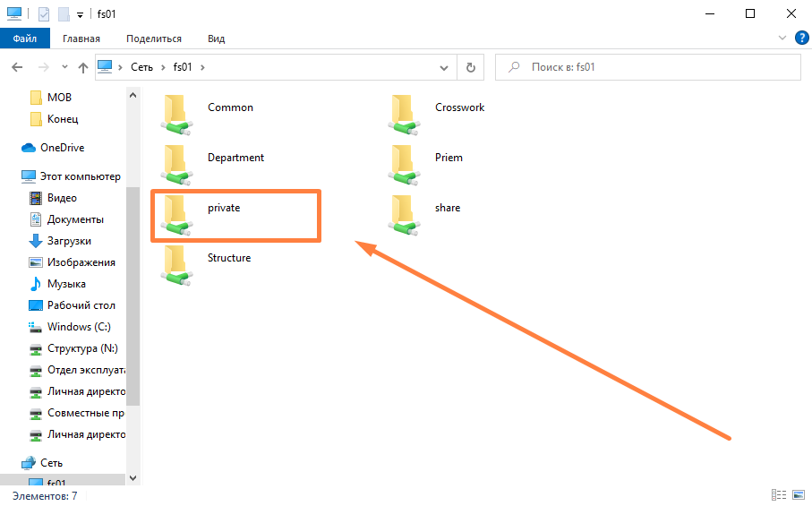Switch to large icons view in status bar
This screenshot has height=506, width=812.
click(796, 495)
